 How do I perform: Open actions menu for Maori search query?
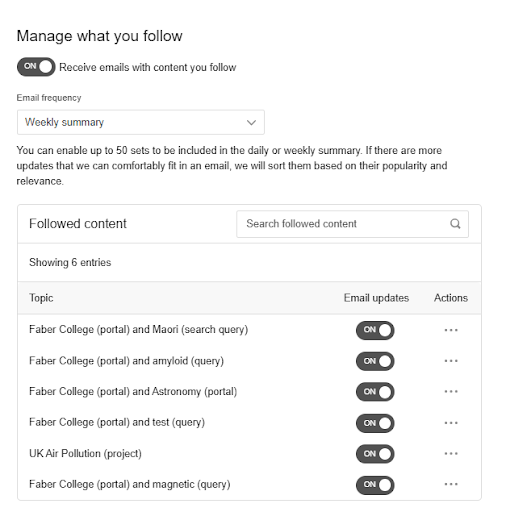click(451, 330)
